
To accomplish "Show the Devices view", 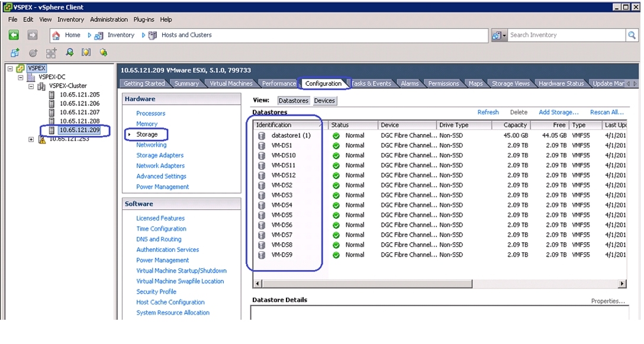I will click(x=324, y=100).
